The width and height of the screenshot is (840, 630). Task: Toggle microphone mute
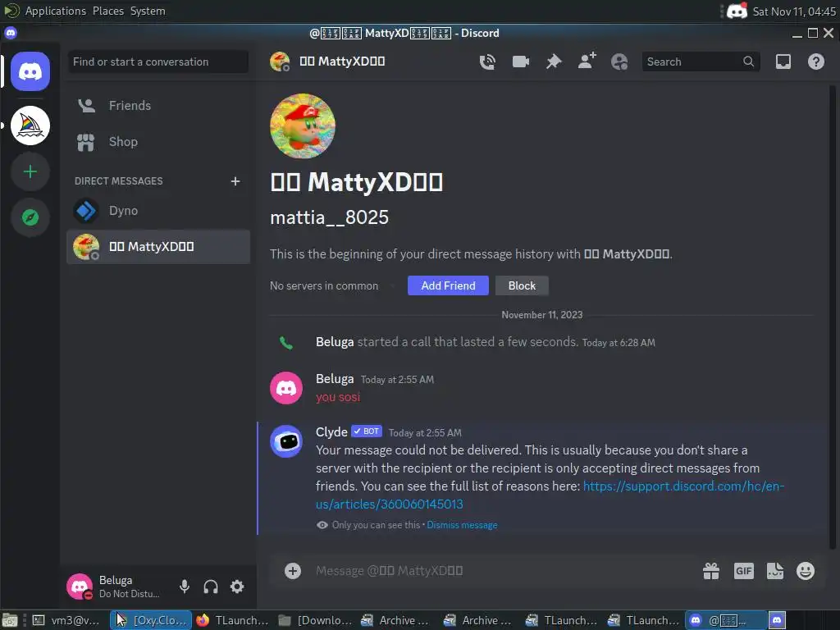coord(185,587)
